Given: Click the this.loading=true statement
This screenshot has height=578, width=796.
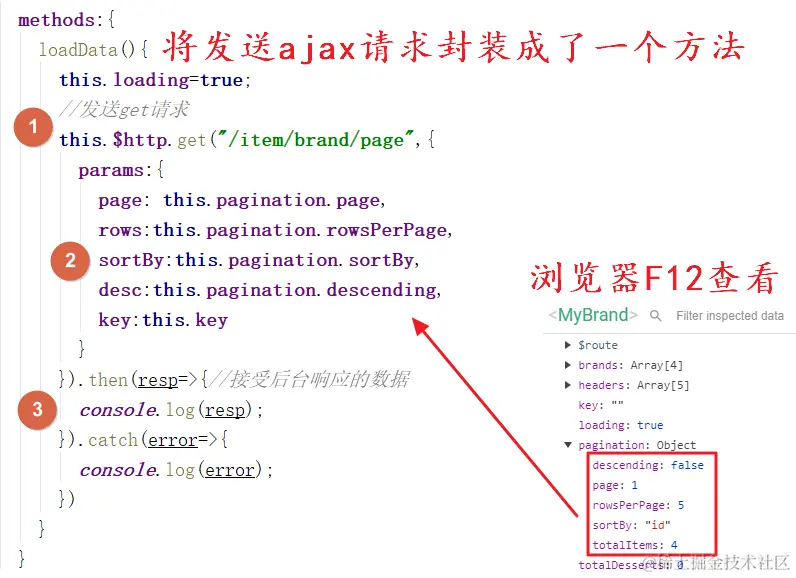Looking at the screenshot, I should (155, 80).
